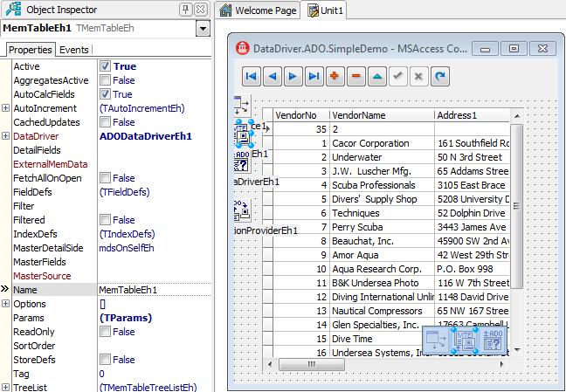Expand the AutoIncrement property node

tap(5, 108)
